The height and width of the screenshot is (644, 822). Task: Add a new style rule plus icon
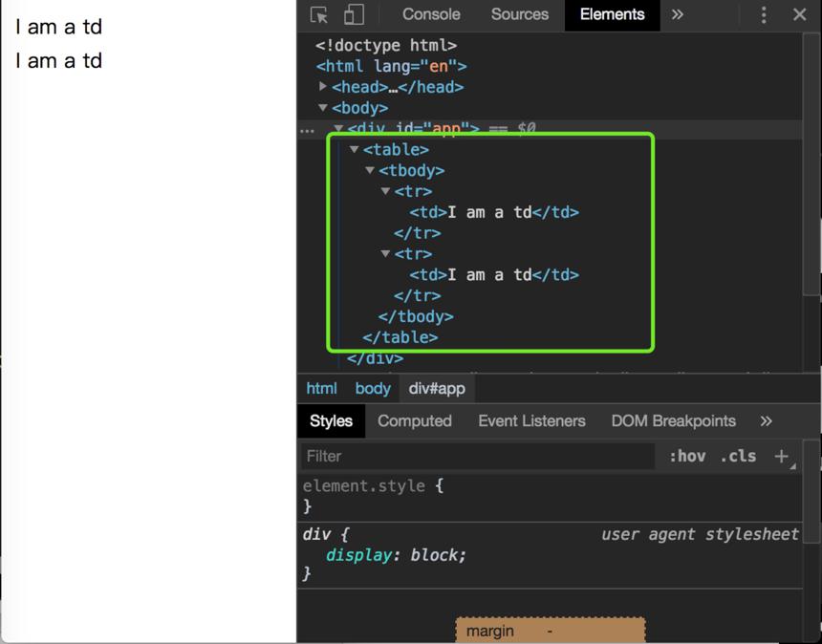781,457
